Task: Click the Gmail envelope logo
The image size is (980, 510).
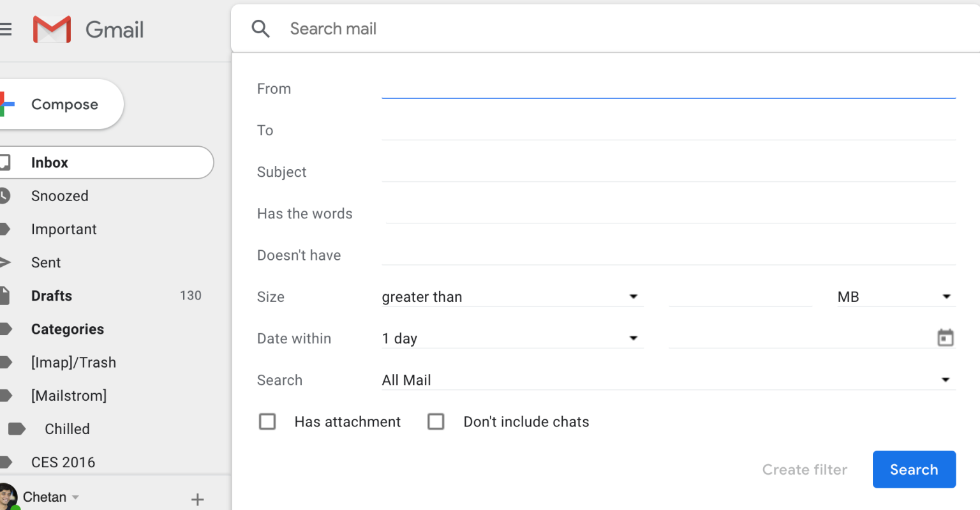Action: 52,29
